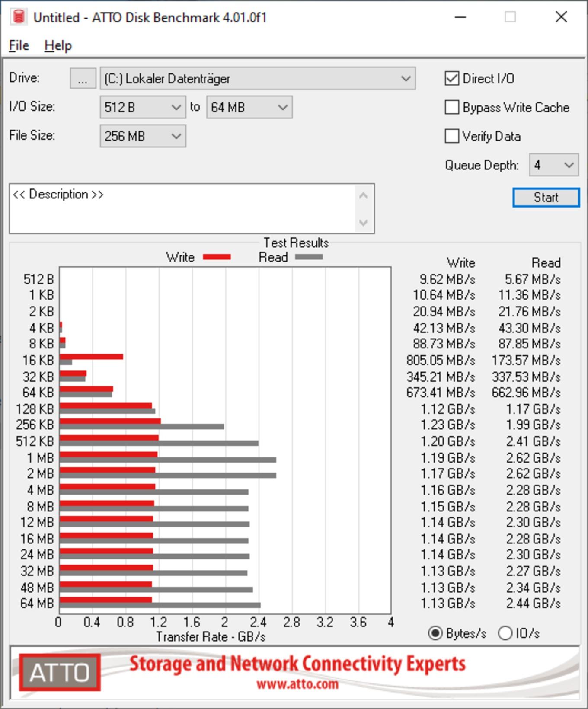Click the 9.62 MB/s write value

447,279
